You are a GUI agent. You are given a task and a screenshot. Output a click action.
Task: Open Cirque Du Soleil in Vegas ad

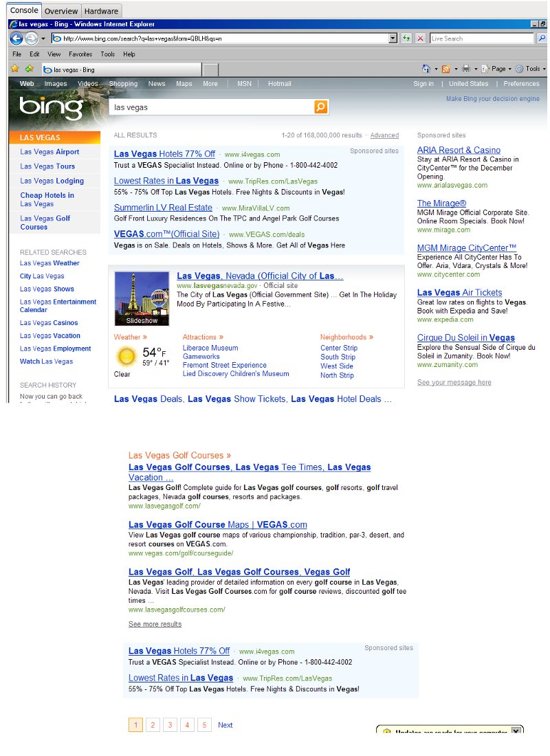click(465, 337)
